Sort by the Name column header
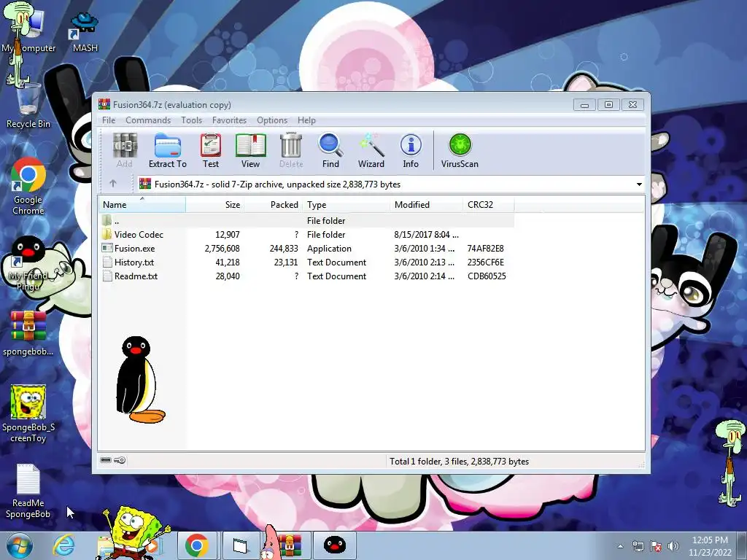 click(x=142, y=204)
